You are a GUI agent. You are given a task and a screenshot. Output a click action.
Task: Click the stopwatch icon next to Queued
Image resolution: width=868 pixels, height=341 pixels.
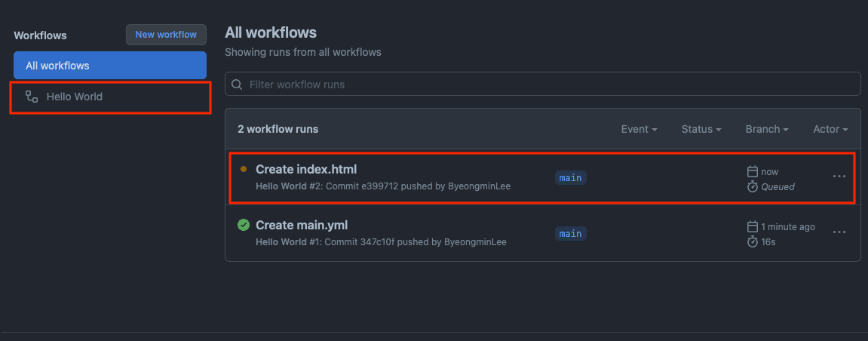click(x=753, y=186)
